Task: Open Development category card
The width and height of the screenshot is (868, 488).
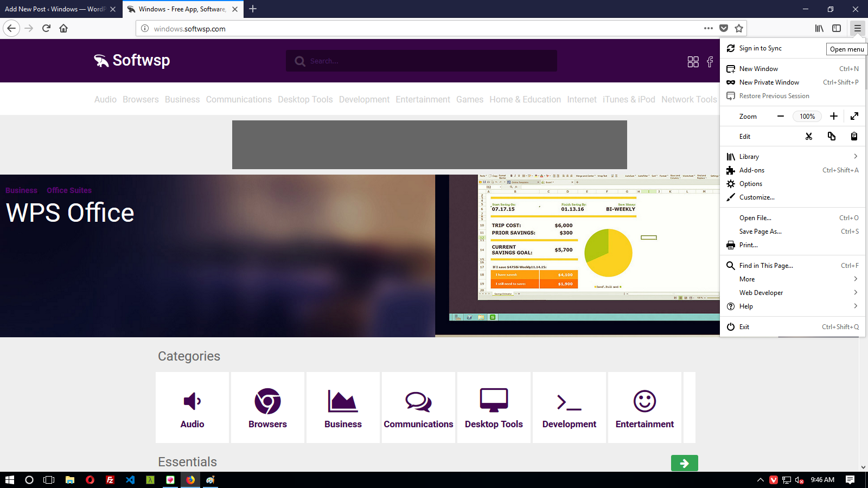Action: [x=569, y=407]
